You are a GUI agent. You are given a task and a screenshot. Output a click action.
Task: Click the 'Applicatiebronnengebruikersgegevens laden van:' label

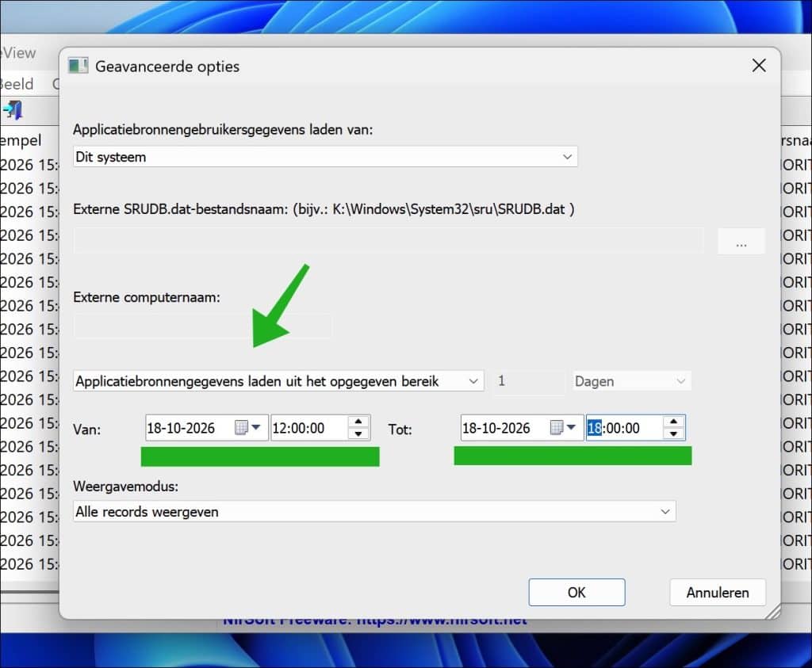pyautogui.click(x=223, y=130)
